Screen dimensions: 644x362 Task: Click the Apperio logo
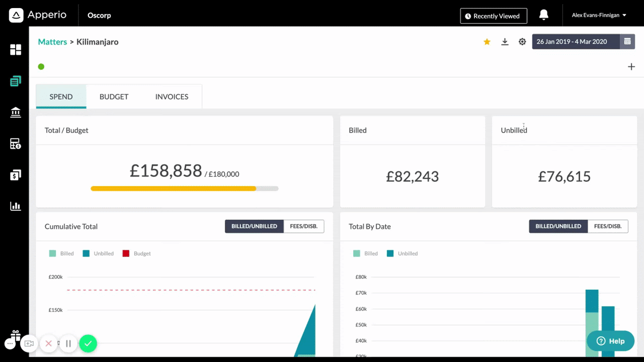tap(38, 16)
